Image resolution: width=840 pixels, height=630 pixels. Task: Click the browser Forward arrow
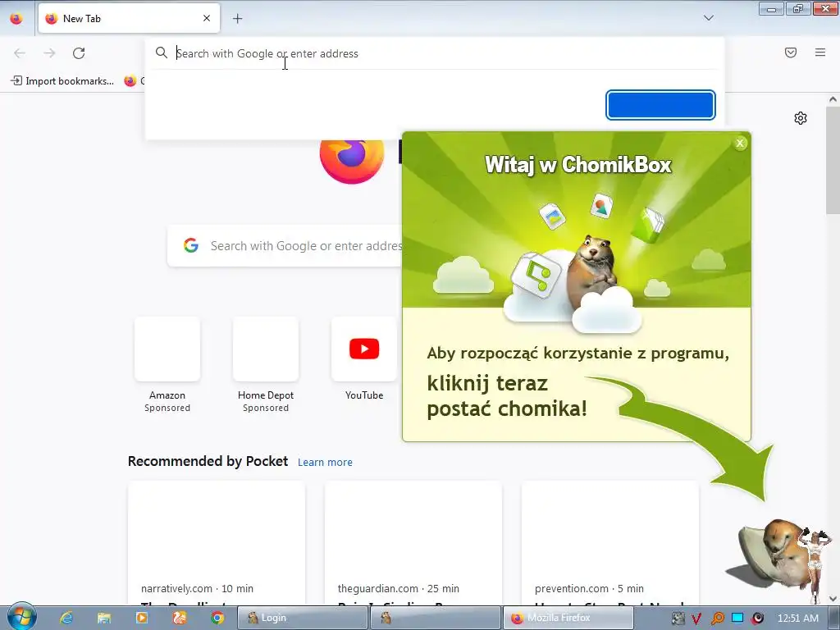click(x=49, y=53)
